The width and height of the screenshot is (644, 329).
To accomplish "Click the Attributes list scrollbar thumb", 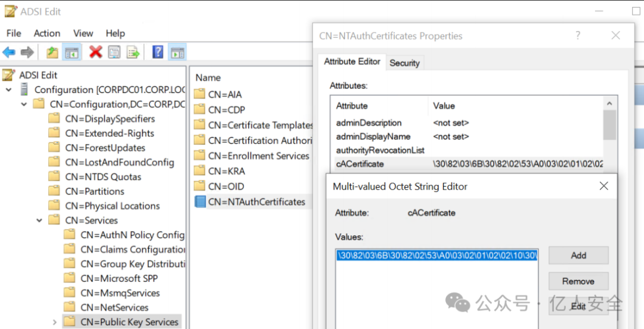I will pyautogui.click(x=609, y=125).
